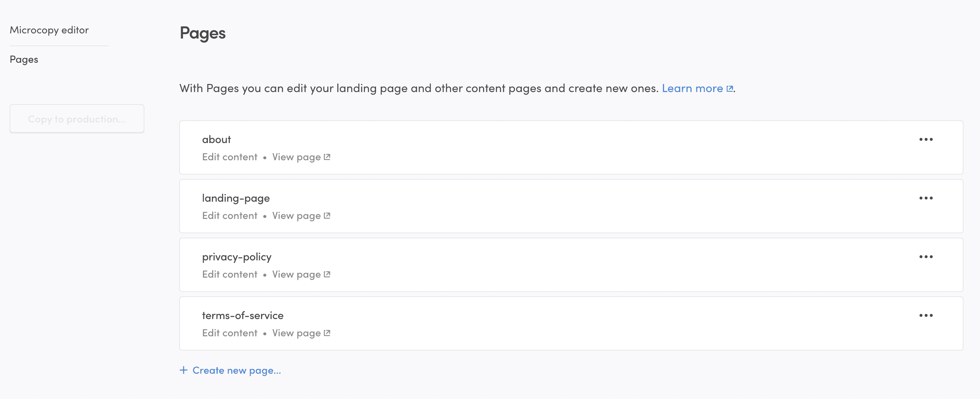Screen dimensions: 980x399
Task: Open the three-dot menu for about page
Action: point(926,139)
